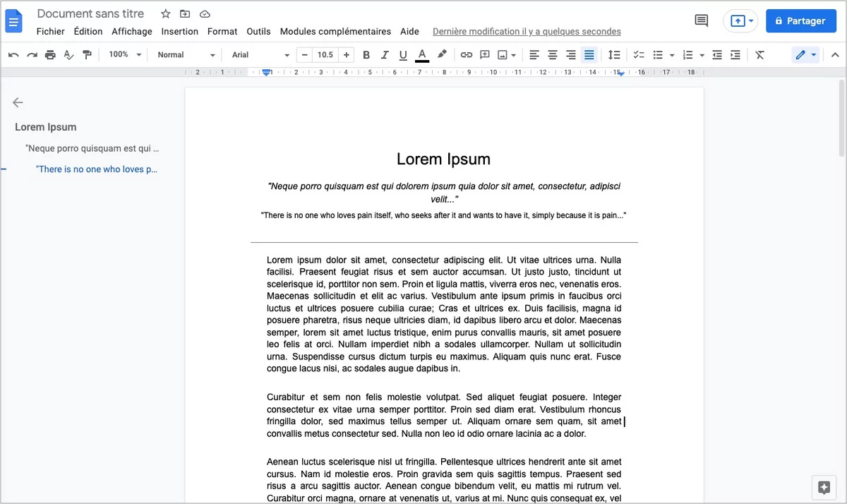Viewport: 847px width, 504px height.
Task: Click the left indent ruler marker
Action: click(x=266, y=72)
